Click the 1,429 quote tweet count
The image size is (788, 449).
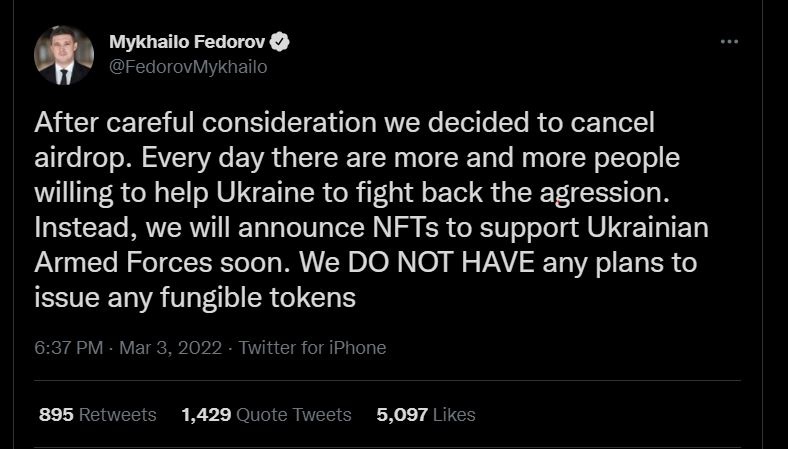tap(206, 414)
